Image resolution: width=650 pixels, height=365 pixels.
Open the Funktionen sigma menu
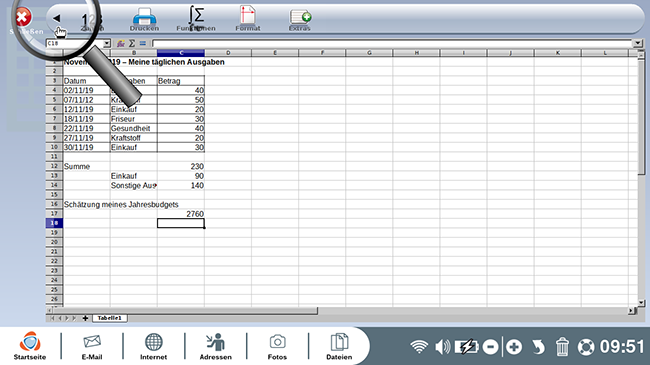pyautogui.click(x=196, y=19)
